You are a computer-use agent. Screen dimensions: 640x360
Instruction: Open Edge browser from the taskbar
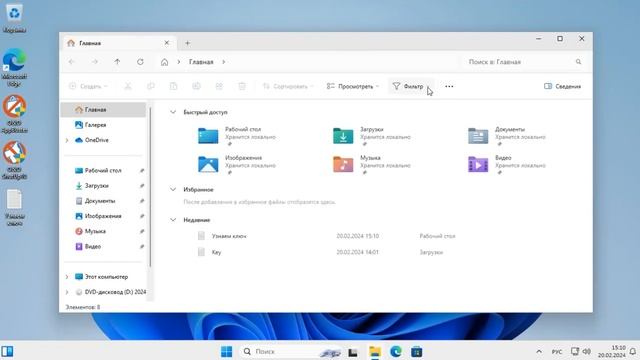(x=396, y=351)
